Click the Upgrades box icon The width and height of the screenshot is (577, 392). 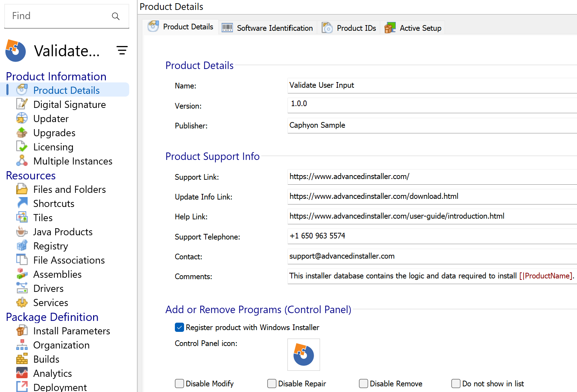pos(22,132)
